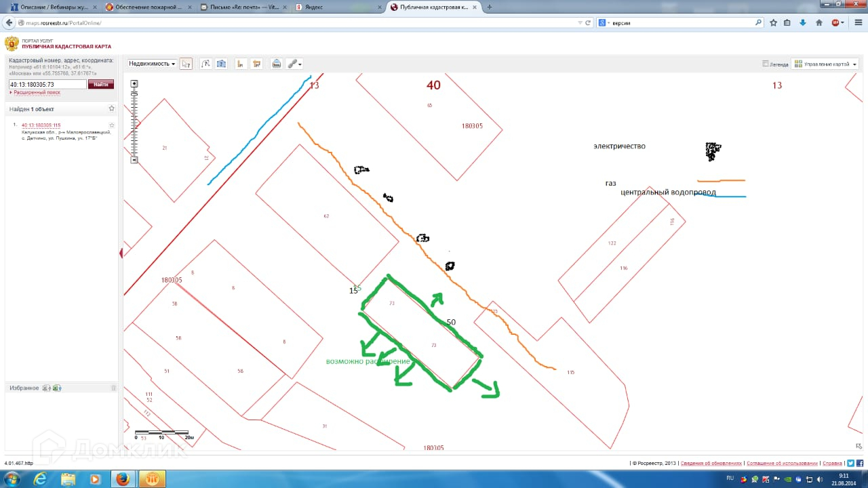Focus the browser address bar
Viewport: 868px width, 488px height.
coord(298,22)
